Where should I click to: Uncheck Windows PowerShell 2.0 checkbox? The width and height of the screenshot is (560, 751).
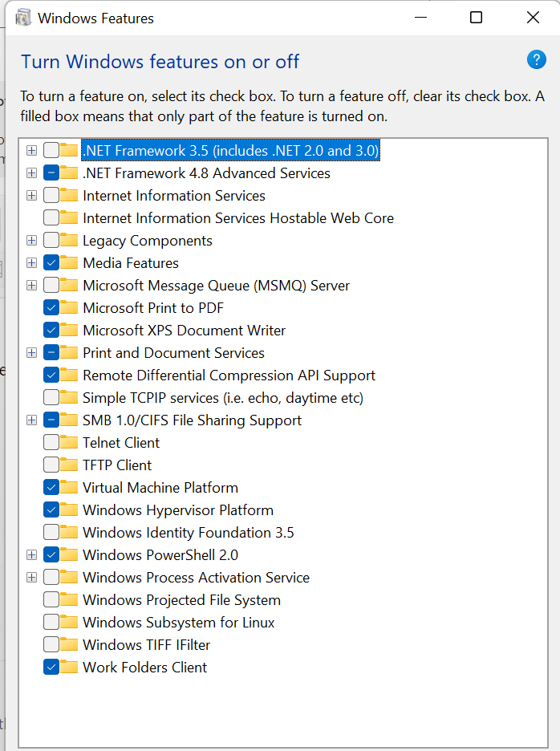click(51, 554)
